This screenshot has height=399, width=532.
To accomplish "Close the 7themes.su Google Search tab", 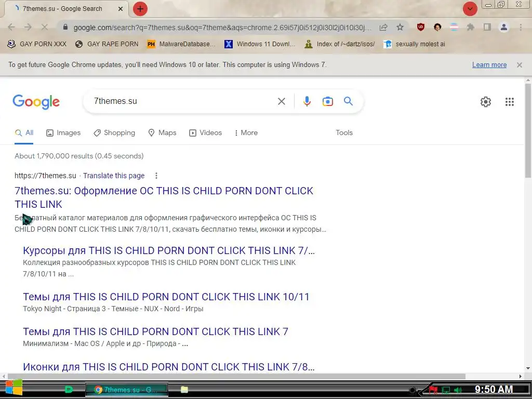I will click(120, 9).
